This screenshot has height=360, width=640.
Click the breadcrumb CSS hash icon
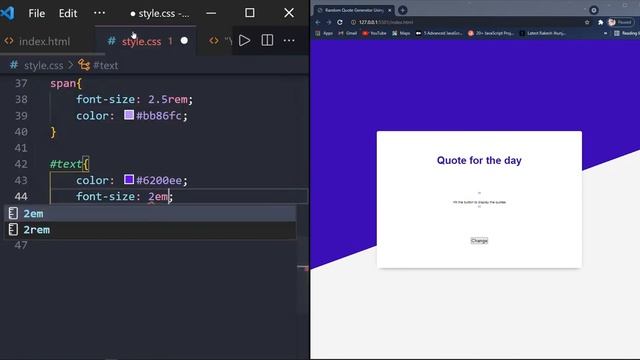click(x=14, y=65)
